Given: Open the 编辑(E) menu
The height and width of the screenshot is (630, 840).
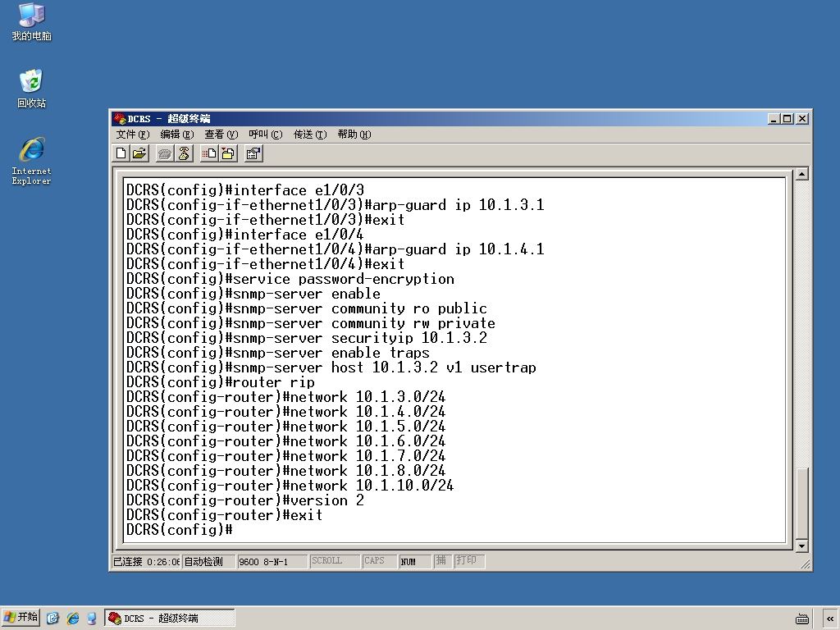Looking at the screenshot, I should [177, 135].
